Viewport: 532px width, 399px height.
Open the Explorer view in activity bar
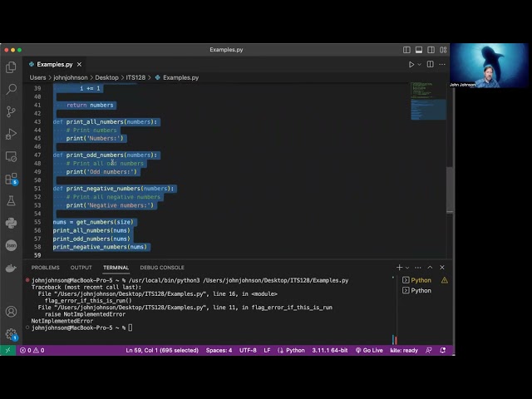(x=11, y=66)
